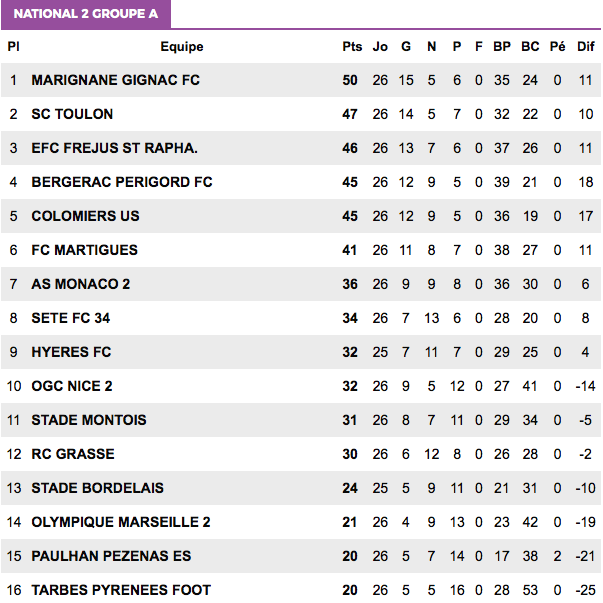Open team AS MONACO 2
The width and height of the screenshot is (603, 603).
click(x=80, y=284)
